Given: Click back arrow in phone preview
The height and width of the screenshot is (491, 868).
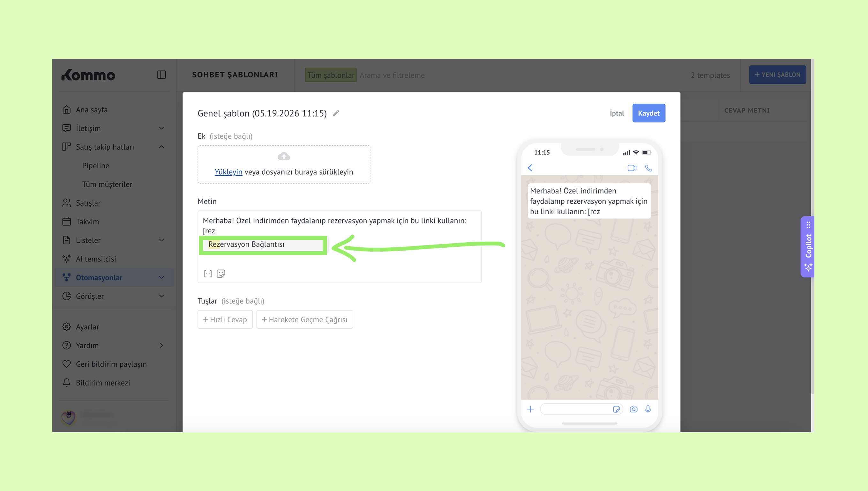Looking at the screenshot, I should click(x=530, y=168).
